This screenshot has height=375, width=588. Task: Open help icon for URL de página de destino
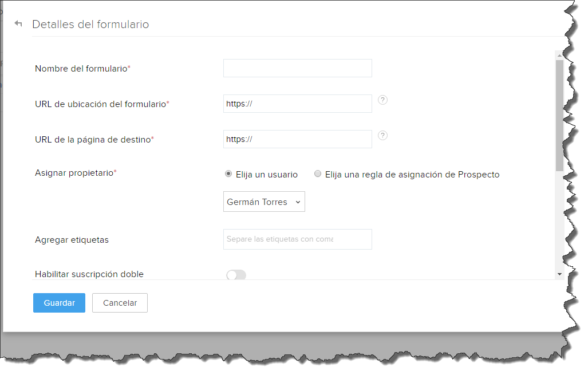[x=382, y=135]
